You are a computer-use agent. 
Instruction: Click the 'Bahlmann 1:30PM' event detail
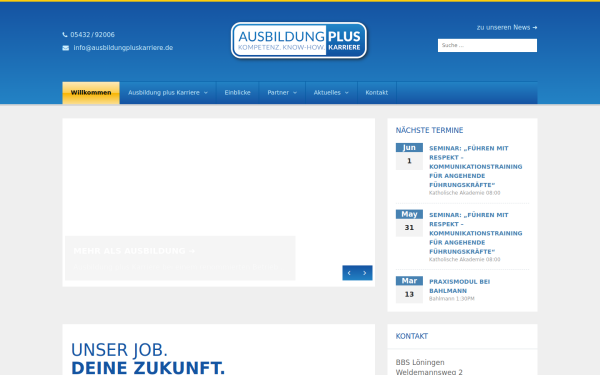(452, 298)
